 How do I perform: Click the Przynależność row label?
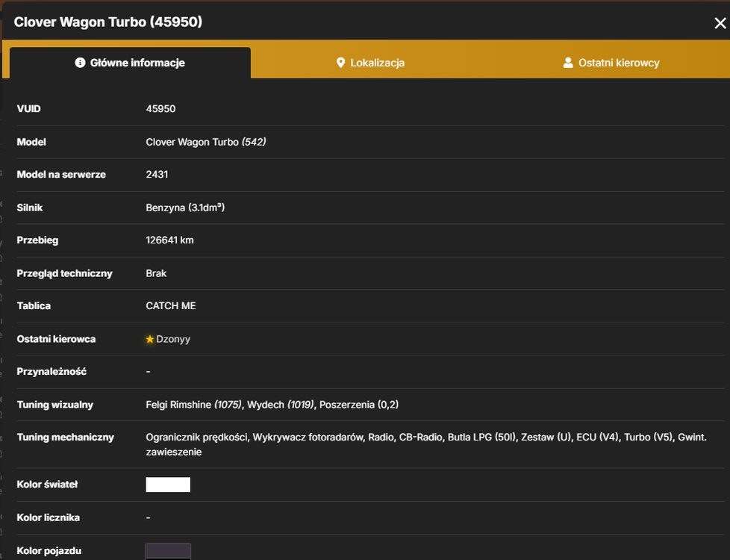coord(52,372)
